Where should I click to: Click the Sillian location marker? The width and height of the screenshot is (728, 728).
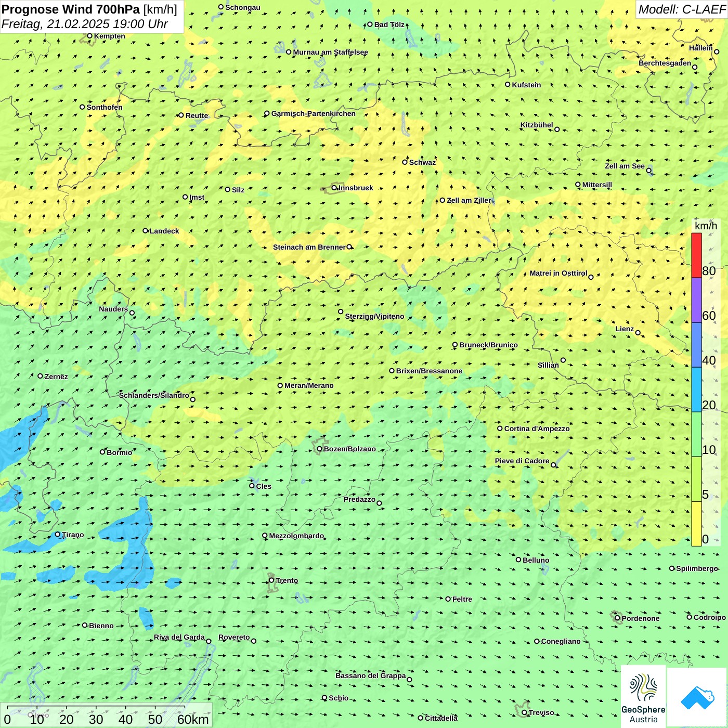pyautogui.click(x=563, y=360)
